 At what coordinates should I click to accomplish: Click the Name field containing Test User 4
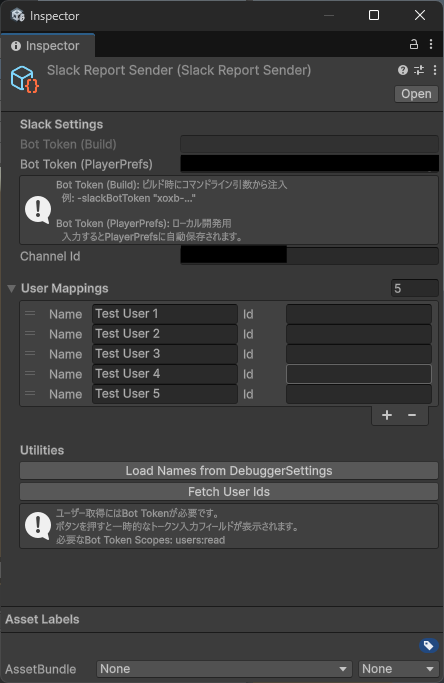(165, 374)
